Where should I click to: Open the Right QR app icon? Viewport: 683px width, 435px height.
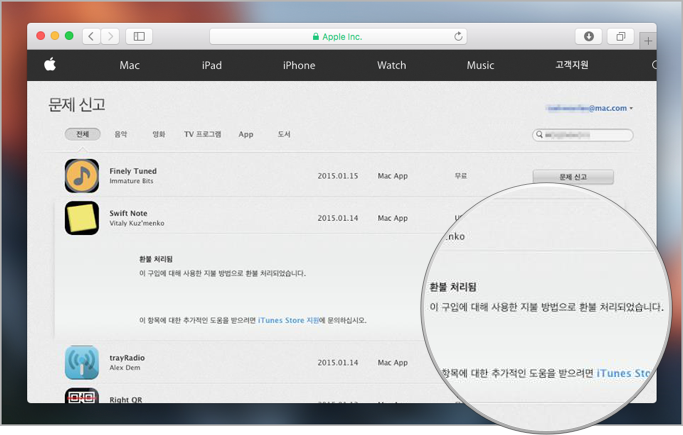click(82, 395)
